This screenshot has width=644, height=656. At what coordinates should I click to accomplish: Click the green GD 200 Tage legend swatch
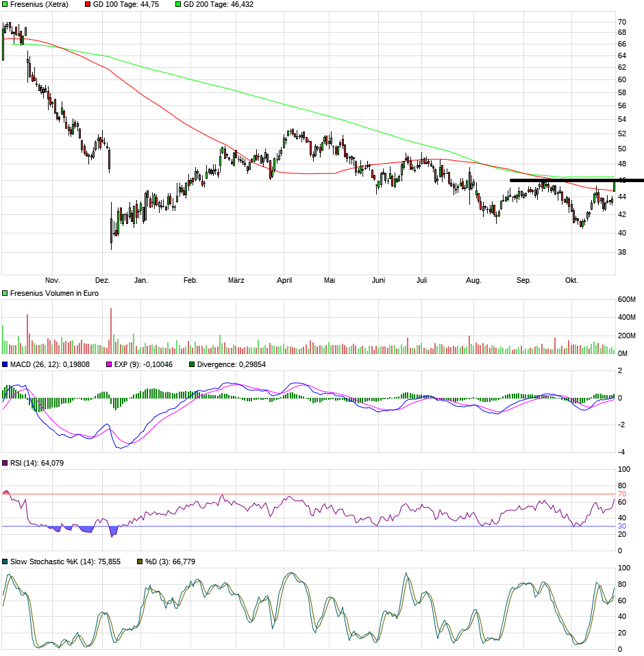pos(178,4)
